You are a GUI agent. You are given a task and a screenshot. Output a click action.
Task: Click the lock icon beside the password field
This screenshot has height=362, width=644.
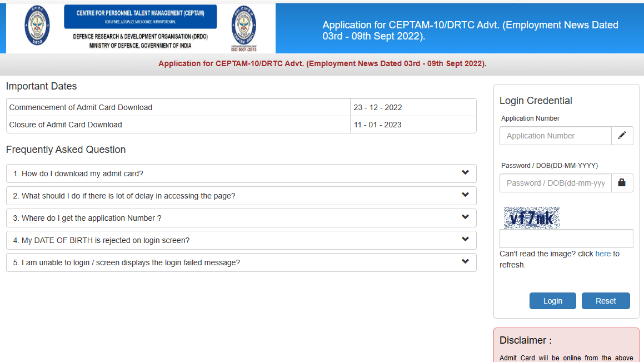click(x=622, y=182)
